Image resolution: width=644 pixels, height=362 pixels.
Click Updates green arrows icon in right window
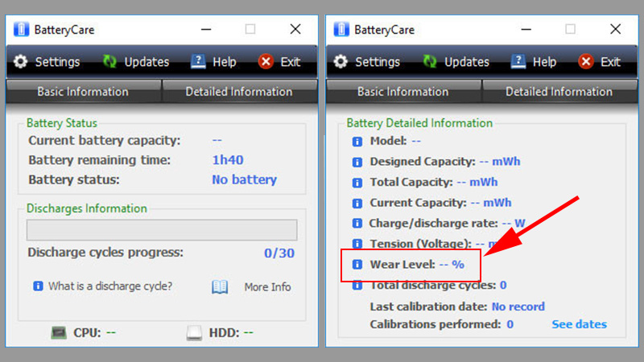[430, 62]
